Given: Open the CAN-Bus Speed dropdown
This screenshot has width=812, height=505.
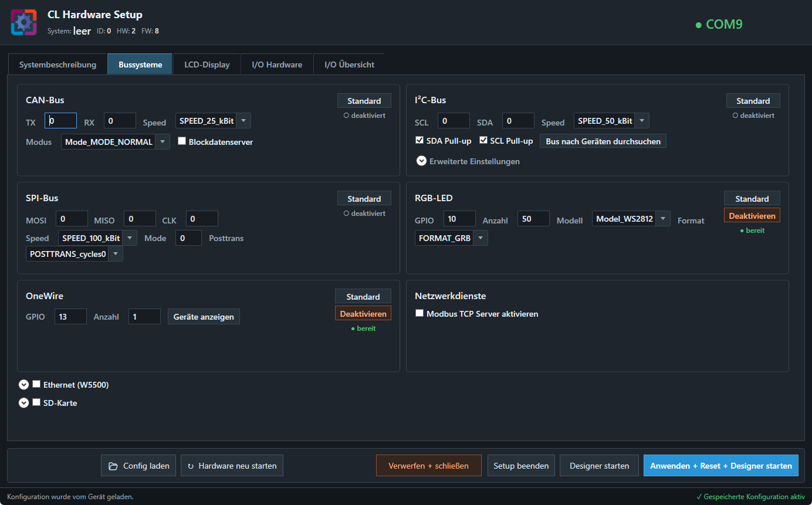Looking at the screenshot, I should [x=214, y=121].
